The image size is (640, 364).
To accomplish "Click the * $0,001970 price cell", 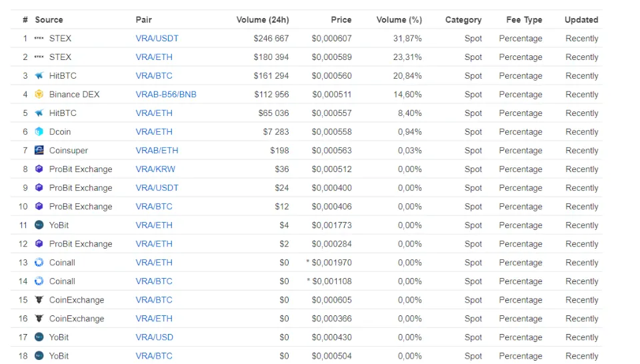I will (x=329, y=263).
